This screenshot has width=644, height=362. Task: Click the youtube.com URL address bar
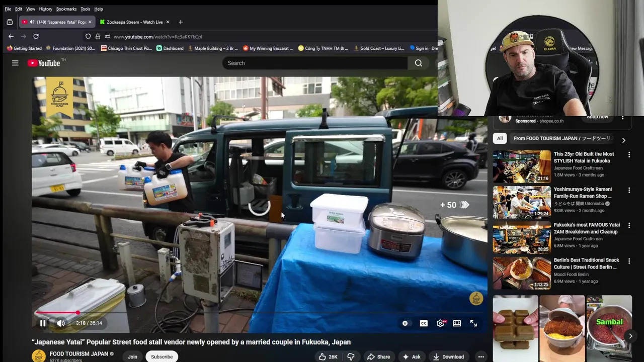tap(158, 37)
